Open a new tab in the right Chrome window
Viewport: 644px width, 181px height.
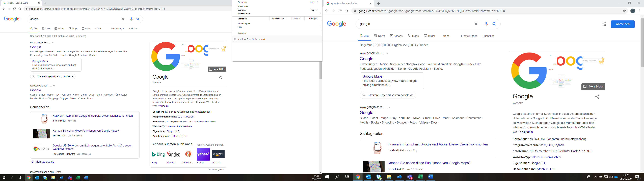point(379,4)
